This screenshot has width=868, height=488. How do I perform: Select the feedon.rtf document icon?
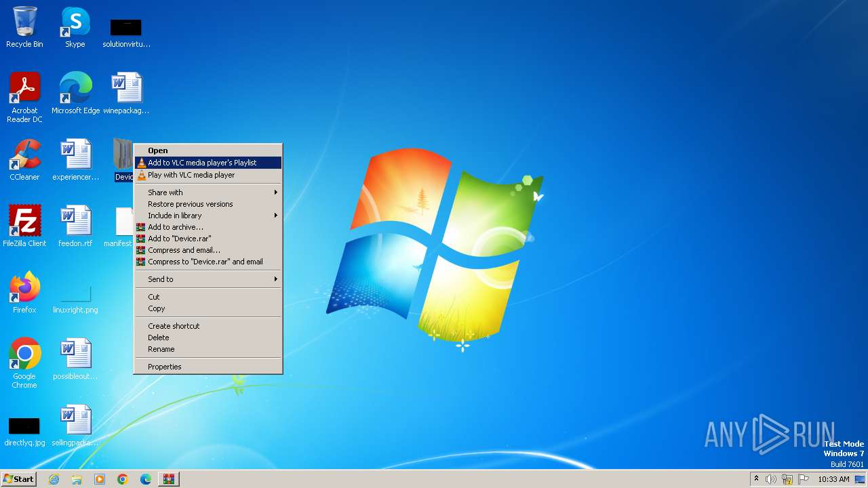point(75,226)
